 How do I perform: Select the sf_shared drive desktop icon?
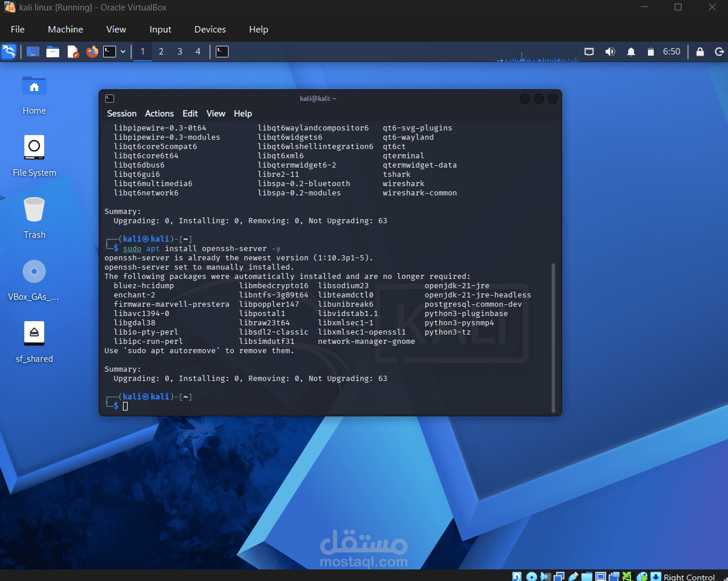34,343
